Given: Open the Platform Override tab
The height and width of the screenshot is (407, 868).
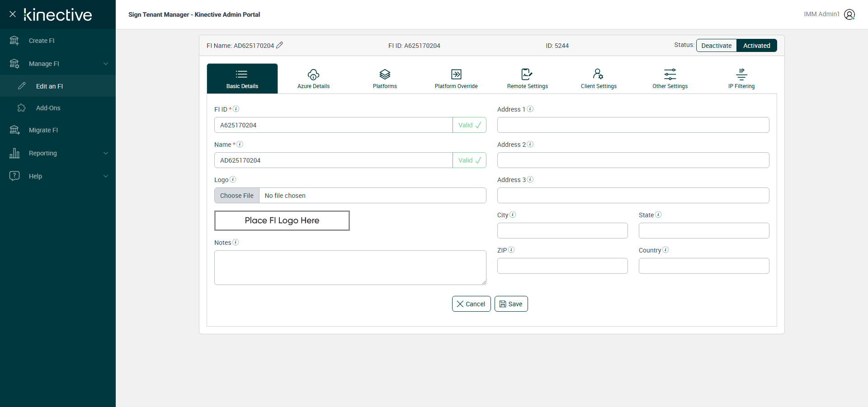Looking at the screenshot, I should click(456, 79).
